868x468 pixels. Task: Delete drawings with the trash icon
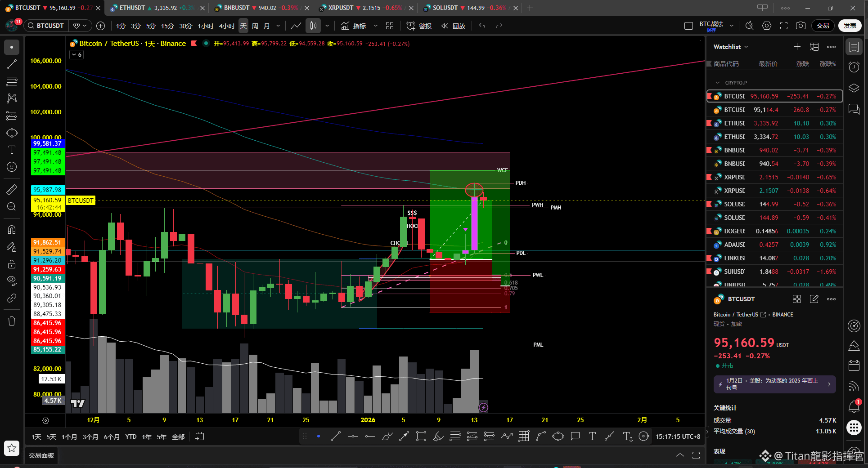click(x=12, y=321)
